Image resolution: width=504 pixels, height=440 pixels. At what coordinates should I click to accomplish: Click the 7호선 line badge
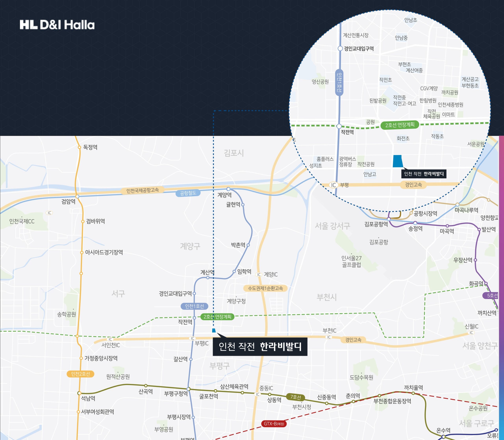[296, 397]
